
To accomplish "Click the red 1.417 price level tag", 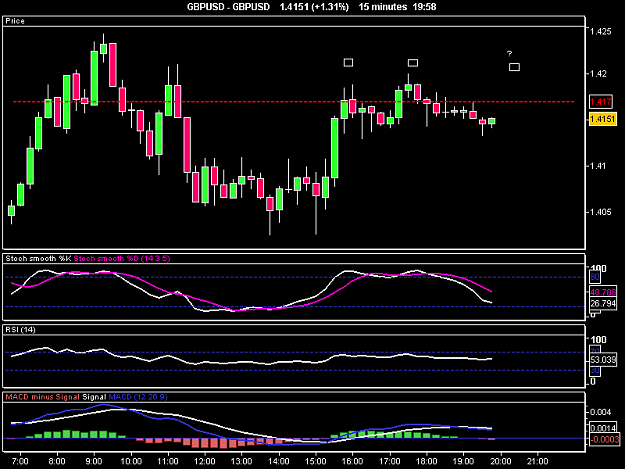I will (600, 102).
